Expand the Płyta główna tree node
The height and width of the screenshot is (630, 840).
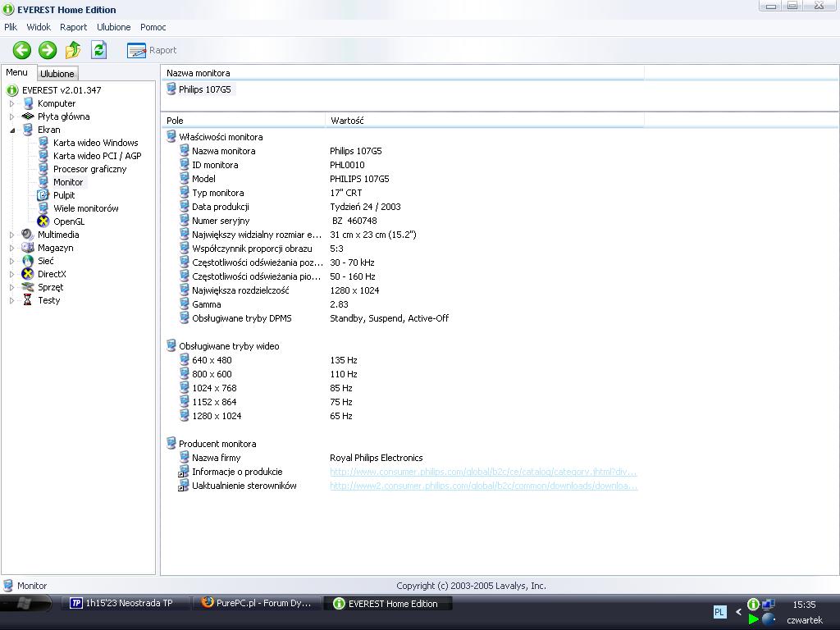click(11, 116)
